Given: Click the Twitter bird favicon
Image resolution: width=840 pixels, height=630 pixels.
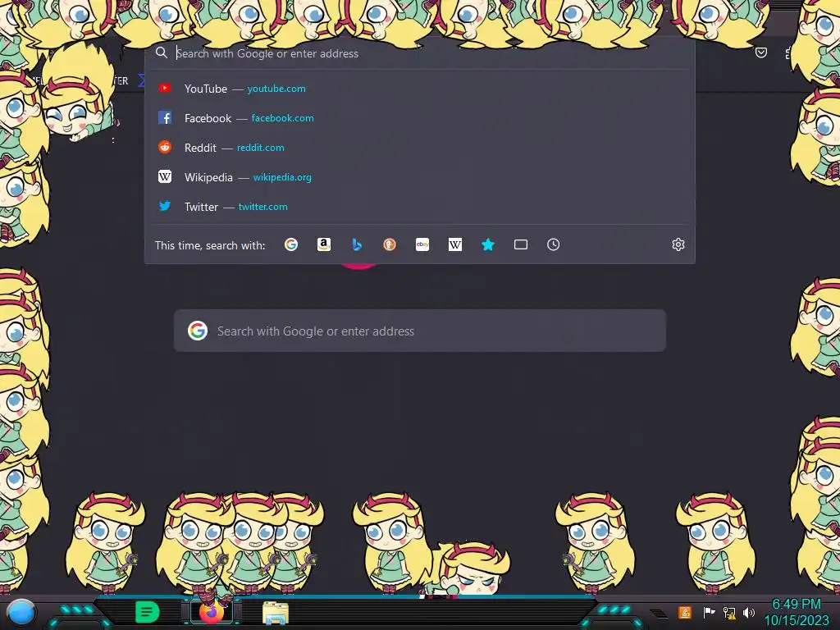Looking at the screenshot, I should tap(165, 206).
